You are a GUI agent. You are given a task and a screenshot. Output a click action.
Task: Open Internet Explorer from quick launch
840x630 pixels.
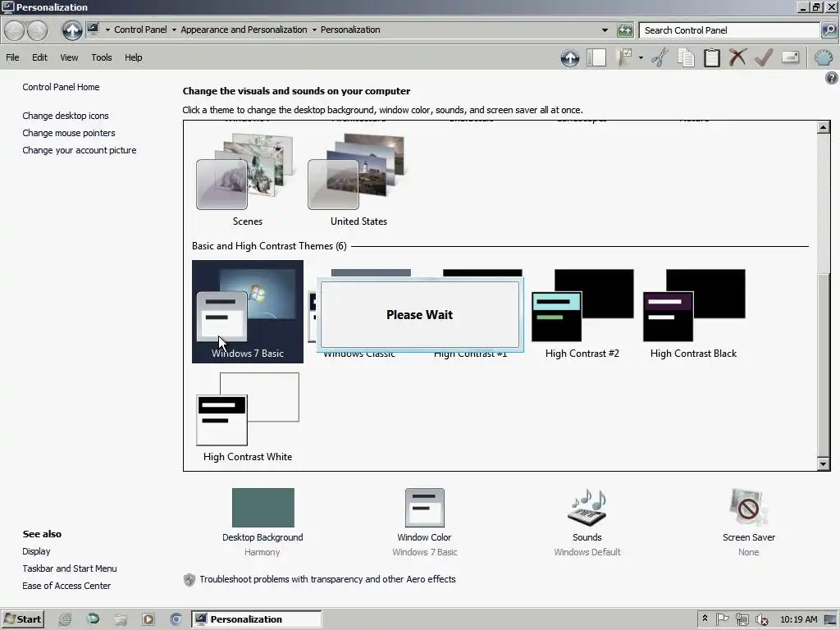65,619
